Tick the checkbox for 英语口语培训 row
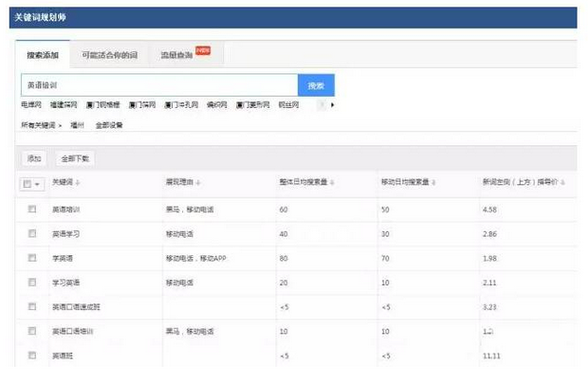588x384 pixels. [32, 331]
